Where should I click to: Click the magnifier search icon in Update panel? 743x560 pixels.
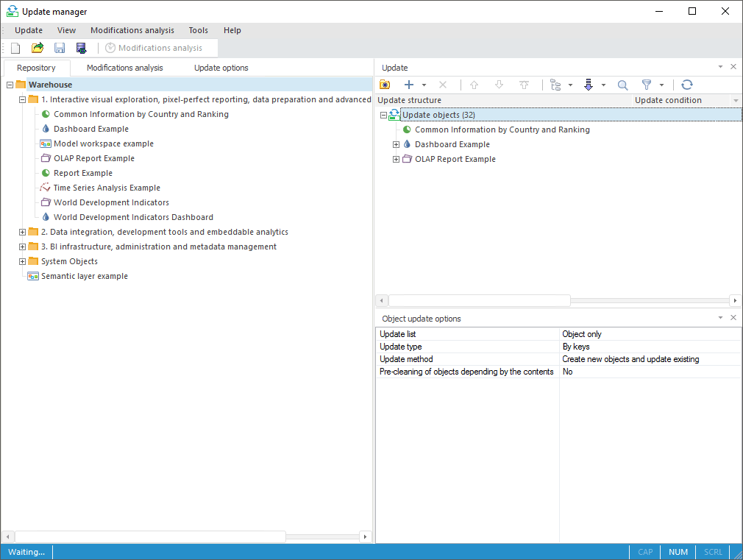coord(622,85)
